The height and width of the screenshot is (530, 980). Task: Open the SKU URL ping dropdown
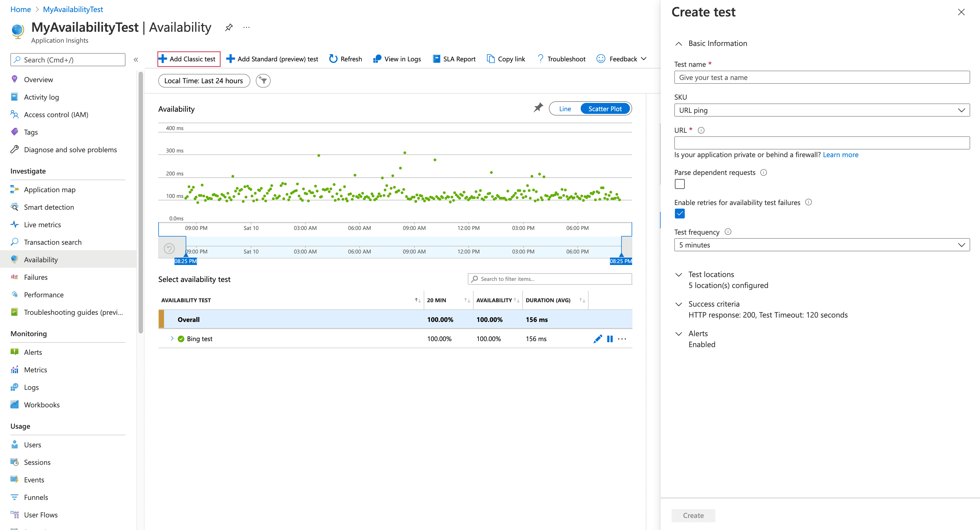click(821, 110)
